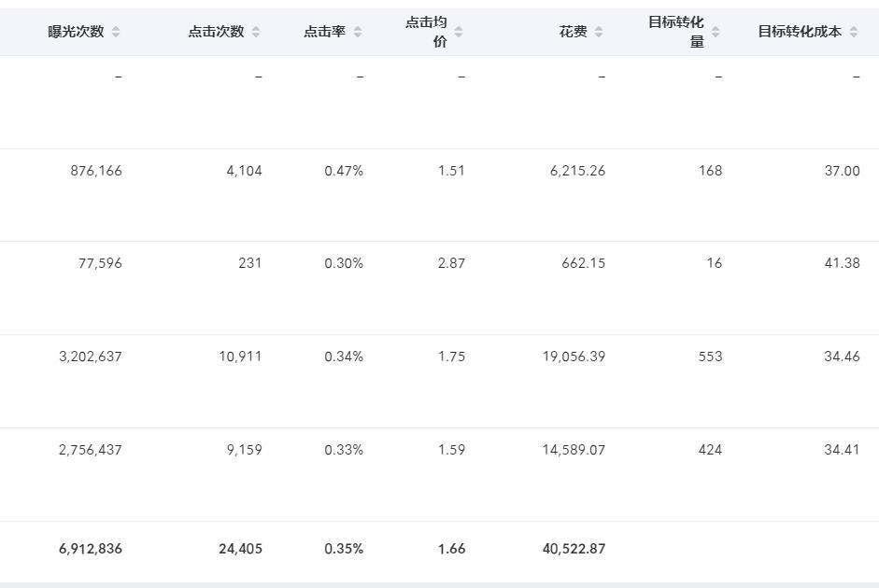Viewport: 879px width, 588px height.
Task: Click the sort icon beside 目标转化量
Action: pyautogui.click(x=716, y=32)
